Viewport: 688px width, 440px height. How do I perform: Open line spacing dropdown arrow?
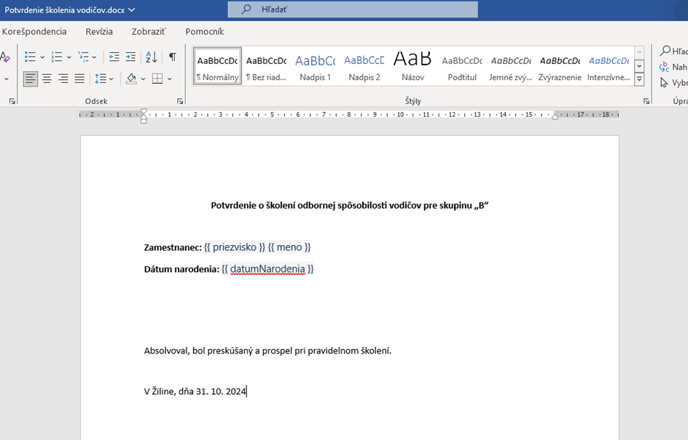coord(111,79)
